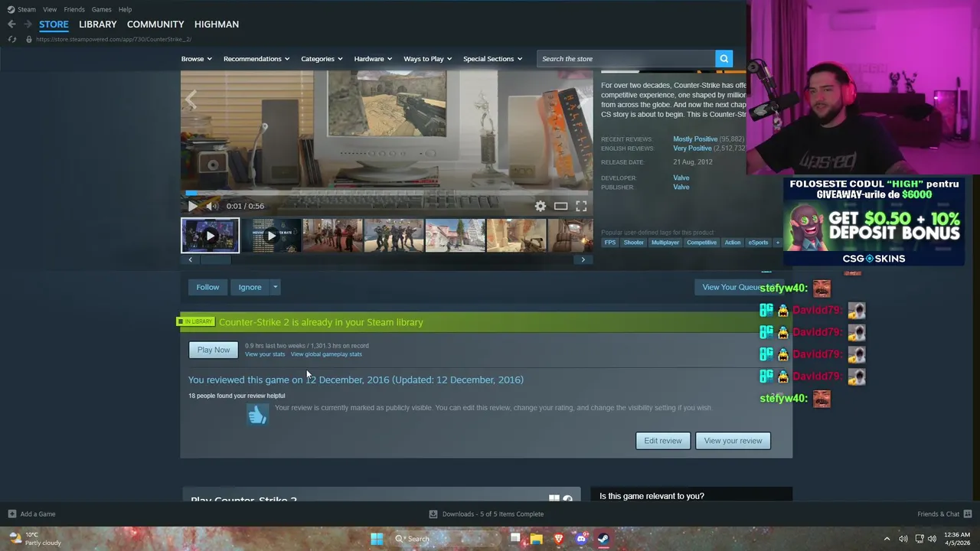980x551 pixels.
Task: Focus the Search the store field
Action: click(626, 59)
